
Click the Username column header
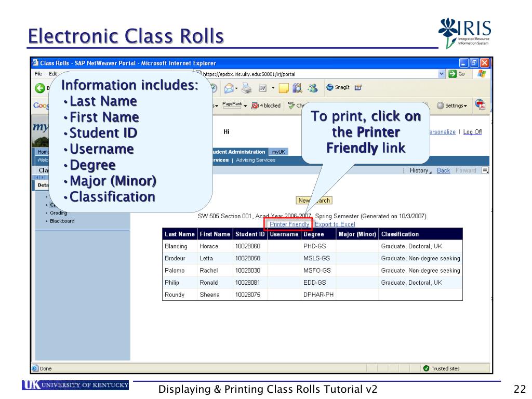point(284,234)
